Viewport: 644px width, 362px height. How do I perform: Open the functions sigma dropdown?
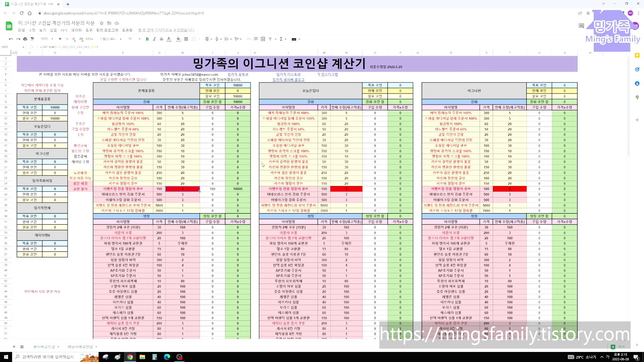coord(283,39)
